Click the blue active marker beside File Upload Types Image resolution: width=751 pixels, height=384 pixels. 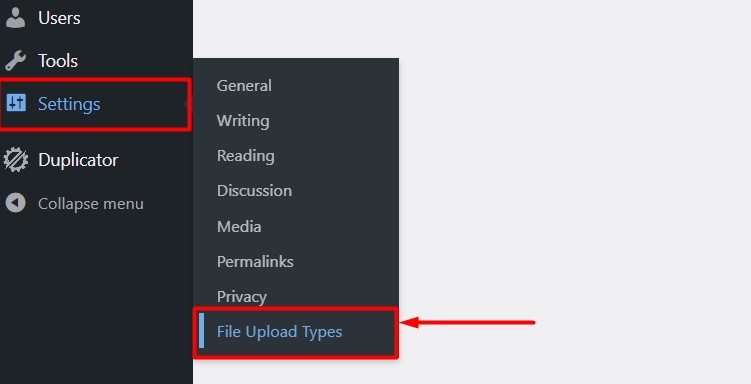201,331
